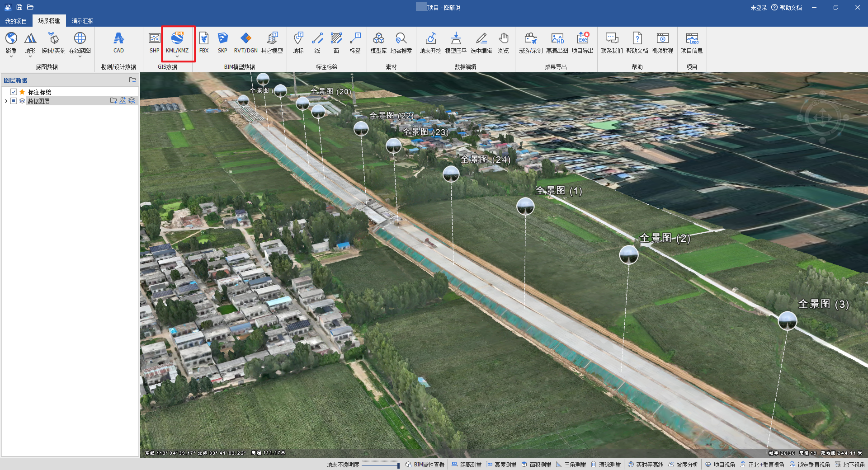Open the 模型库 model library

click(x=378, y=42)
